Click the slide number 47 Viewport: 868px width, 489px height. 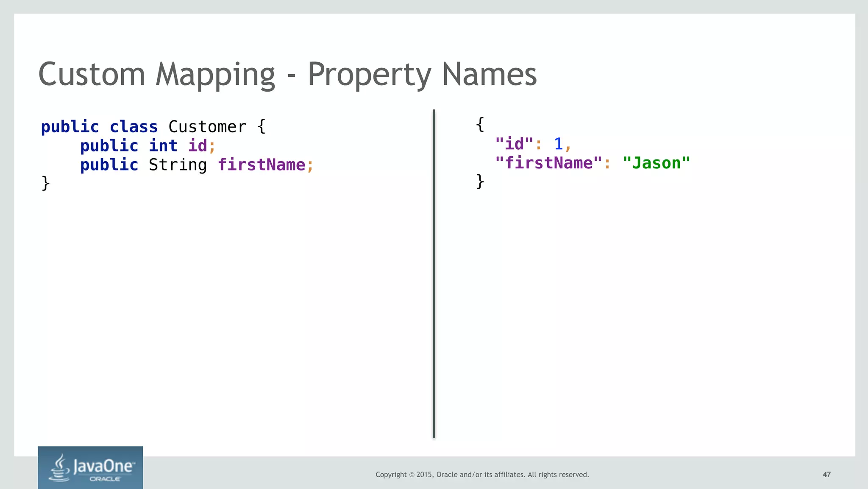pos(826,475)
